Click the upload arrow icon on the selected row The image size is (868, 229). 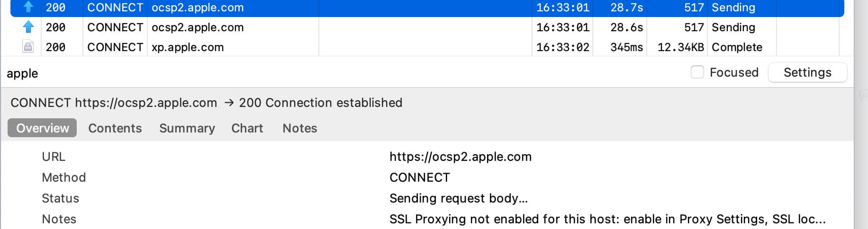point(28,7)
